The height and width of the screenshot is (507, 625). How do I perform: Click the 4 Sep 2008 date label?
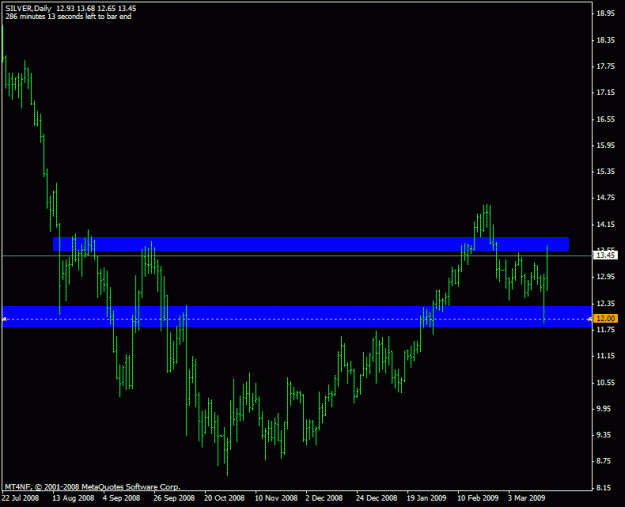(122, 498)
